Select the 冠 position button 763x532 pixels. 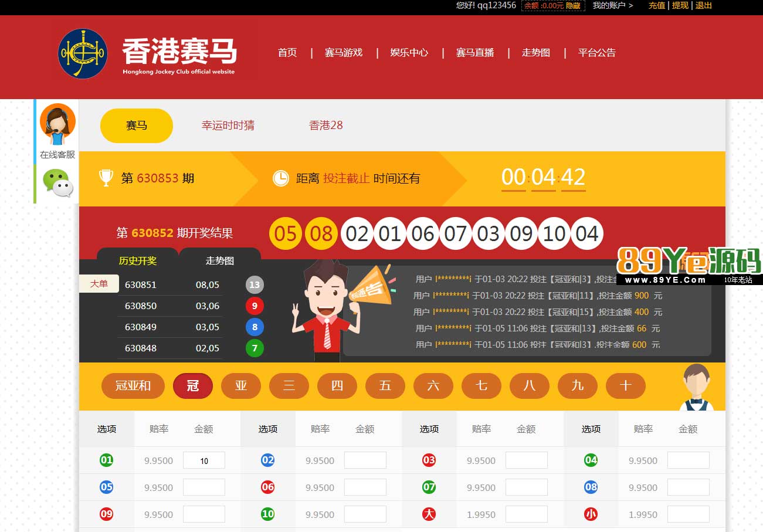(x=193, y=386)
